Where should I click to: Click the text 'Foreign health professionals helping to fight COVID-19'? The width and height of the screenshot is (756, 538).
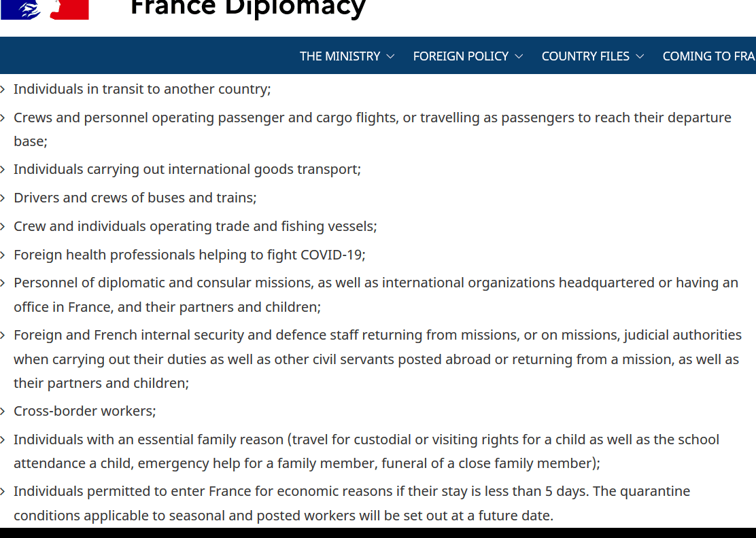(x=190, y=255)
